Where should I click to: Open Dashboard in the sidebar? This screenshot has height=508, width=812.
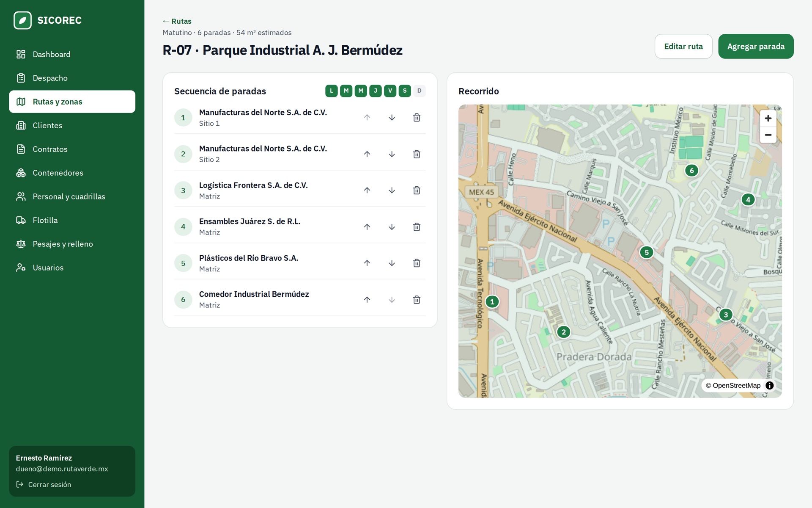point(72,54)
